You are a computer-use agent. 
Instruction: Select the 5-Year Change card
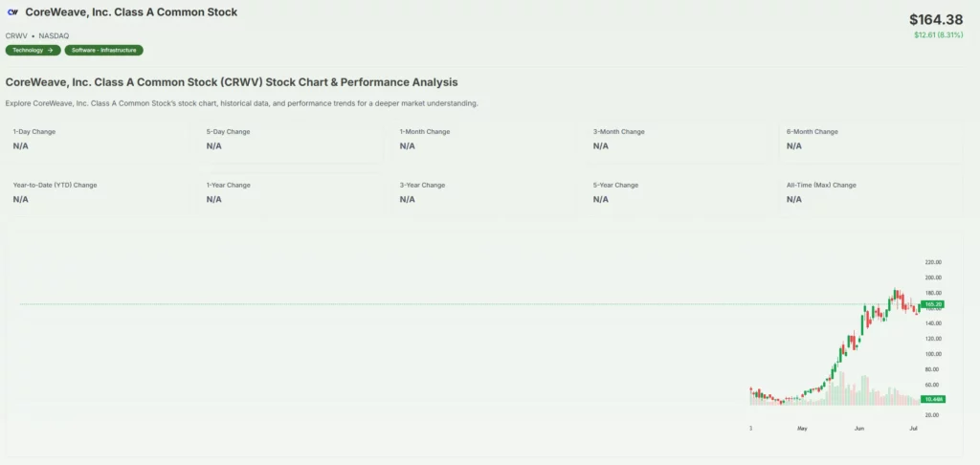[677, 192]
